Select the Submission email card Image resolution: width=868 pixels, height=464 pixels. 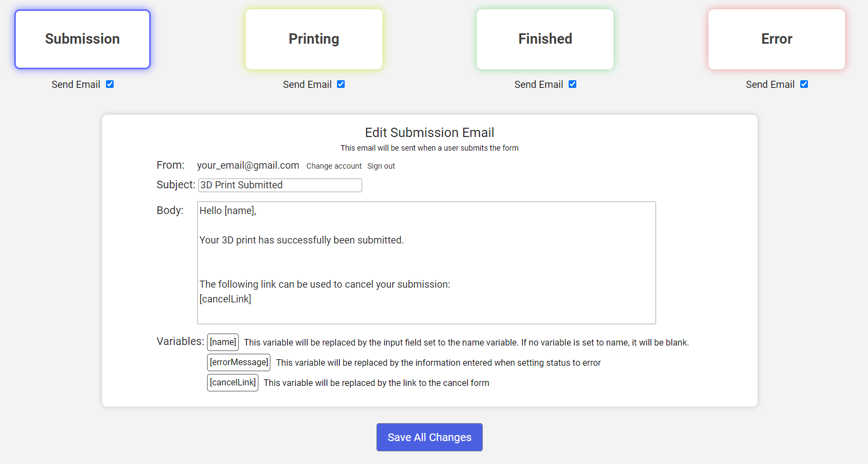coord(82,39)
